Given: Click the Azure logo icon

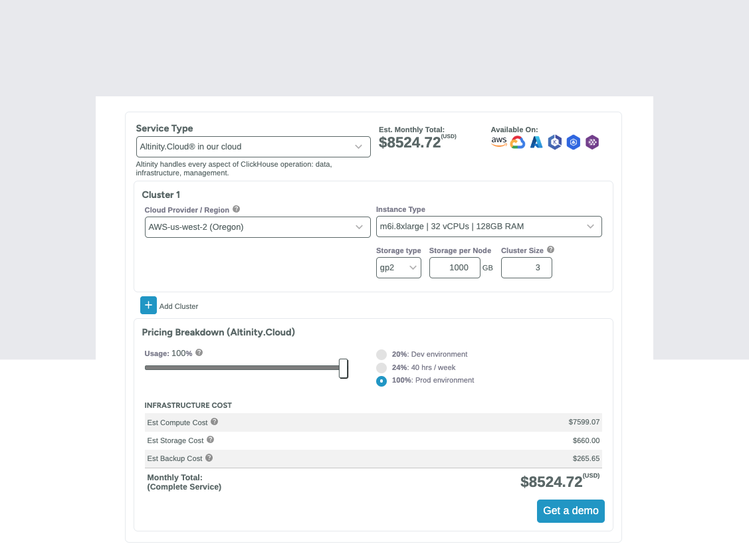Looking at the screenshot, I should 536,142.
